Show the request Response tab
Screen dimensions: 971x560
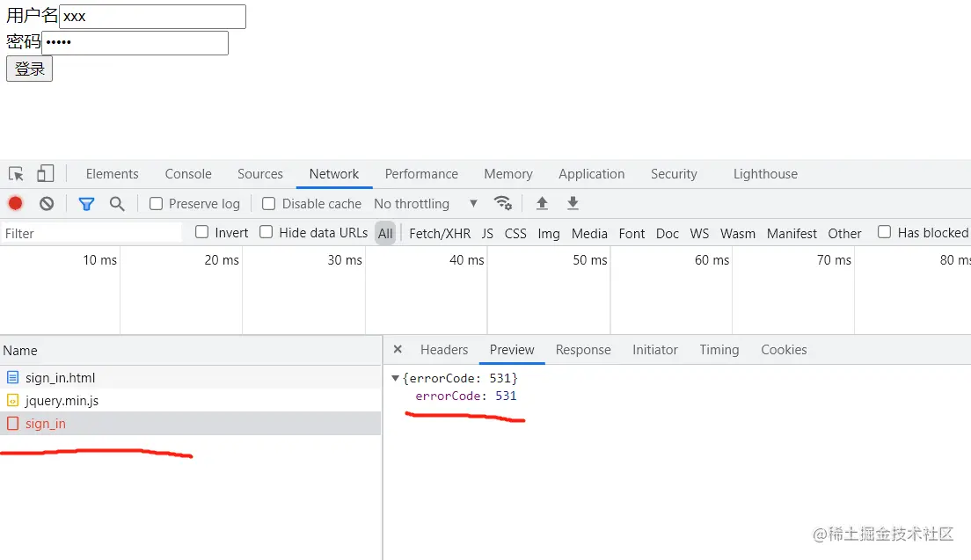pos(583,350)
